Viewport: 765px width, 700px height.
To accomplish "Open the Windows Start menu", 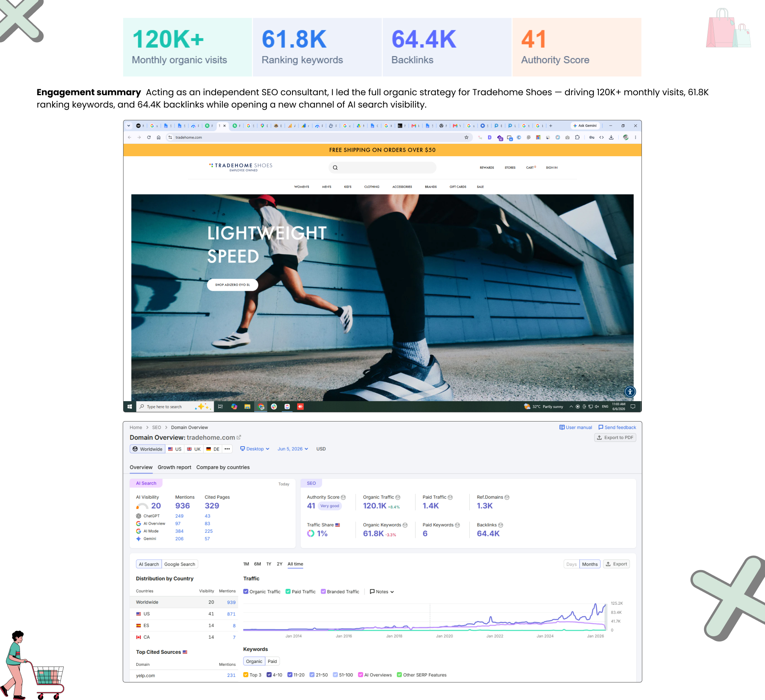I will pos(129,407).
